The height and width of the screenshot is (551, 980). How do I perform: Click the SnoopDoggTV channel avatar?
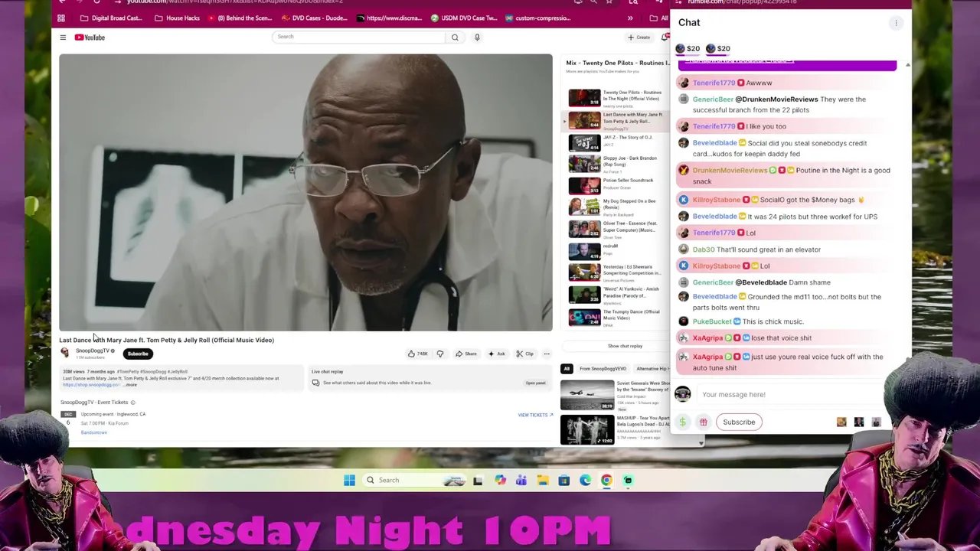pyautogui.click(x=65, y=353)
